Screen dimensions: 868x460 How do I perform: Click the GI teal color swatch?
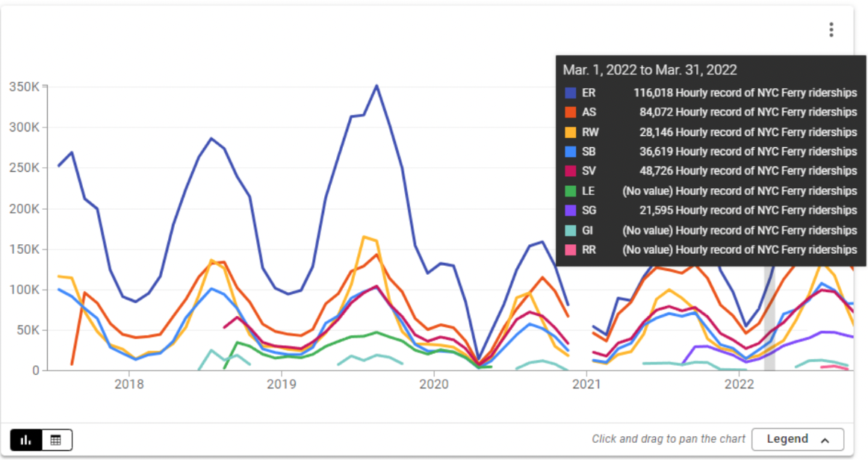(571, 230)
